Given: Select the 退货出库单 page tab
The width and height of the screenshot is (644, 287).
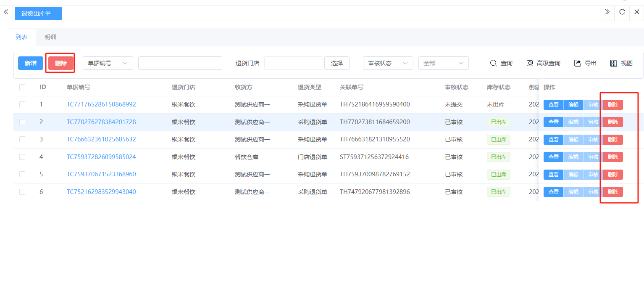Looking at the screenshot, I should coord(38,13).
